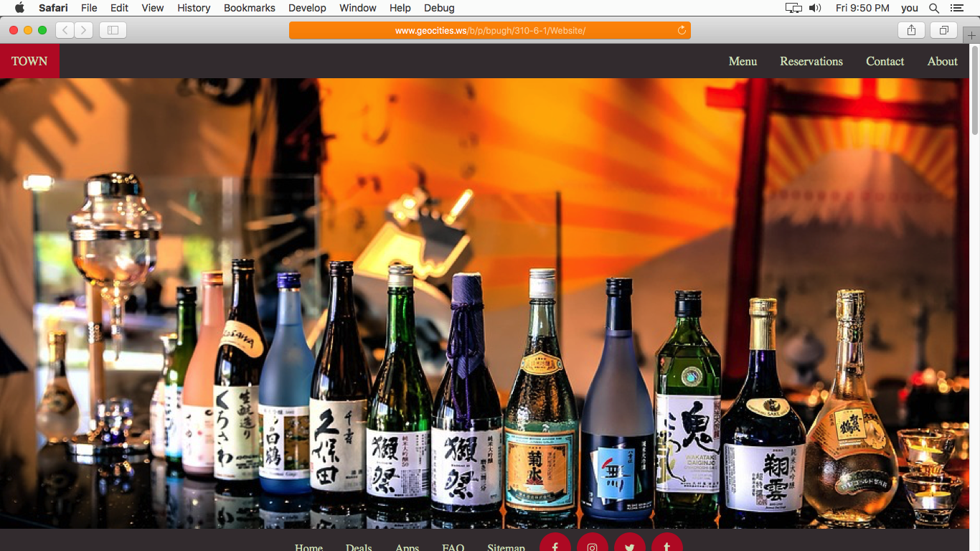Click the TOWN logo in site header
980x551 pixels.
click(x=29, y=61)
